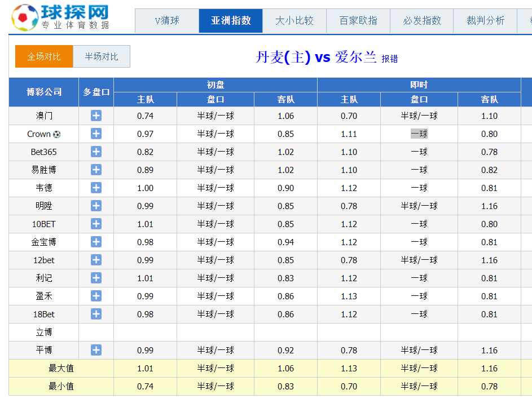Viewport: 532px width, 399px height.
Task: Switch to the 亚洲指数 tab
Action: point(231,21)
